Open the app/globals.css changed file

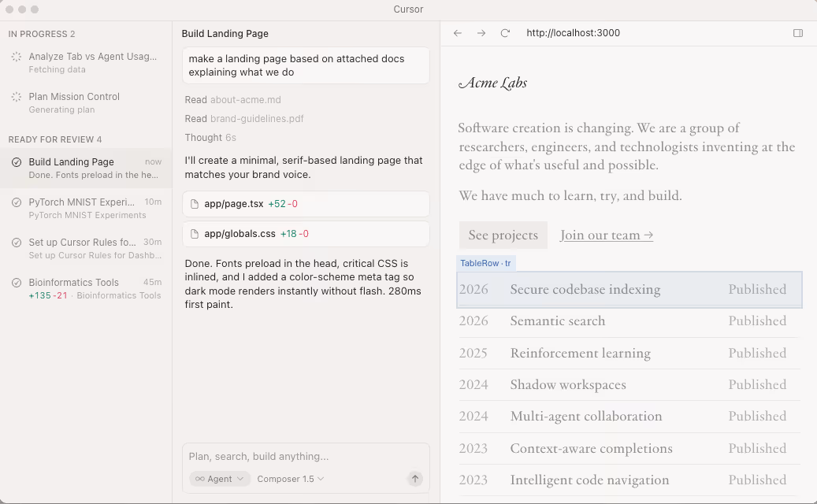coord(306,235)
